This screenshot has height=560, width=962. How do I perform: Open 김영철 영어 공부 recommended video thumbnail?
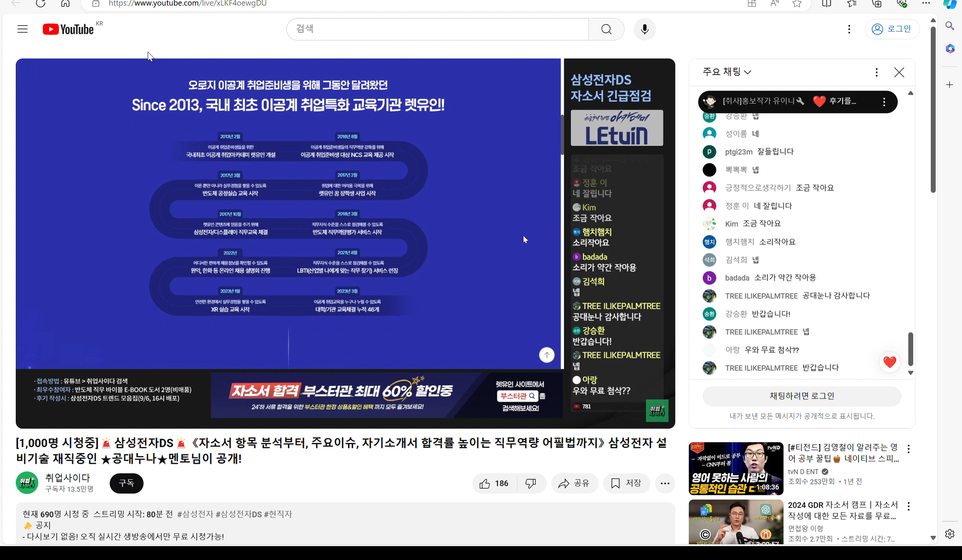tap(736, 468)
